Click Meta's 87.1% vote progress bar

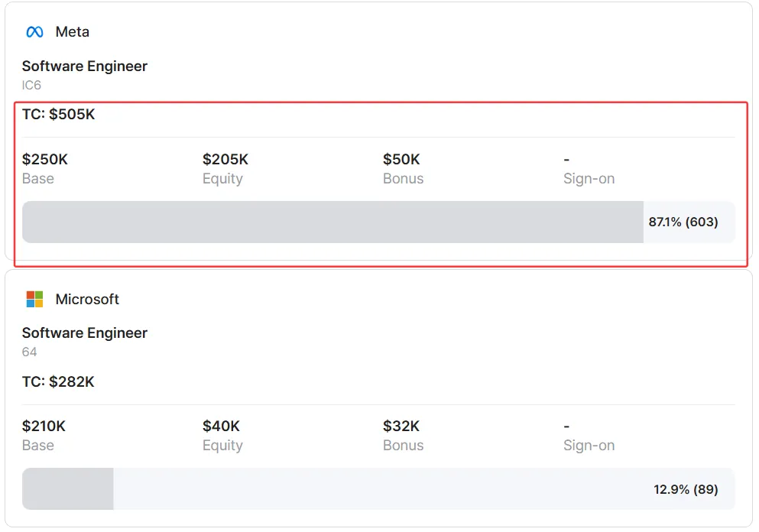click(332, 222)
